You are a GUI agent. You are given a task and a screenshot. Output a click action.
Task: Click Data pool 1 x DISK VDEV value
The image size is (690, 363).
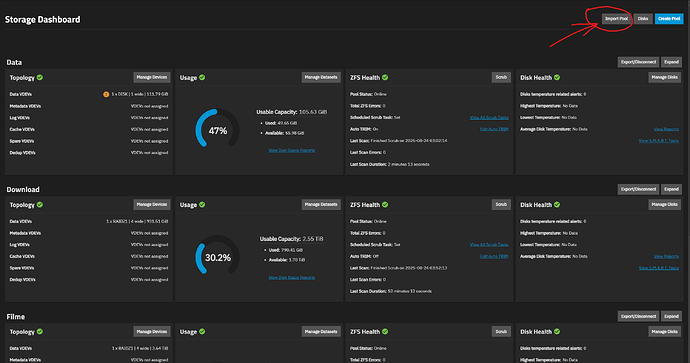click(139, 94)
